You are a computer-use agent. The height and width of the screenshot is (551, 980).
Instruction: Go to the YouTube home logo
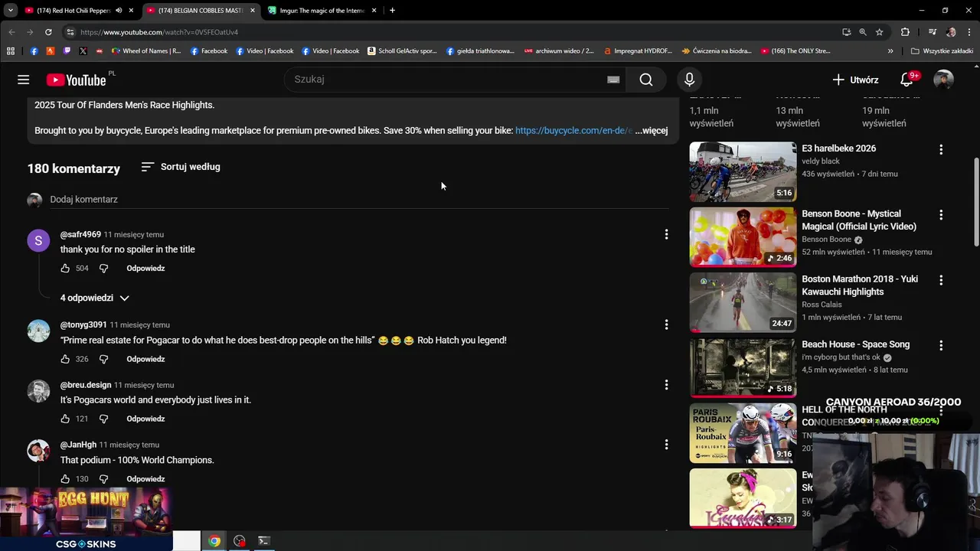[77, 80]
